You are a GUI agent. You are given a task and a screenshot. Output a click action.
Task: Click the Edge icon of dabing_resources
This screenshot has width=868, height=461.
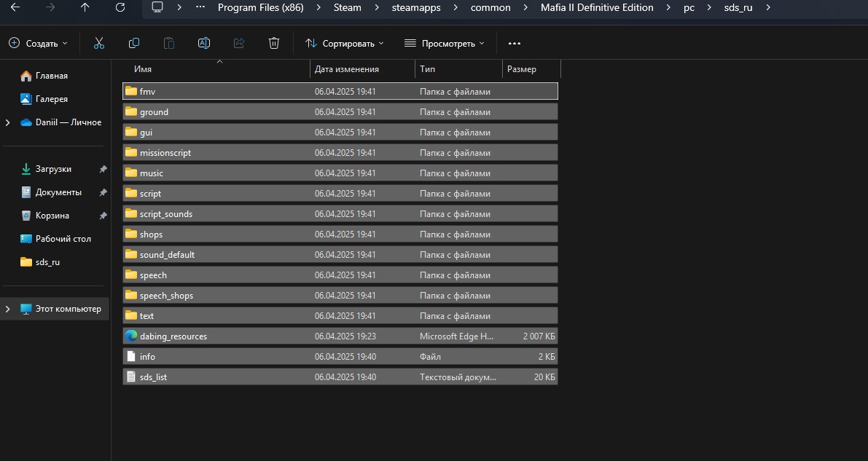[x=131, y=336]
